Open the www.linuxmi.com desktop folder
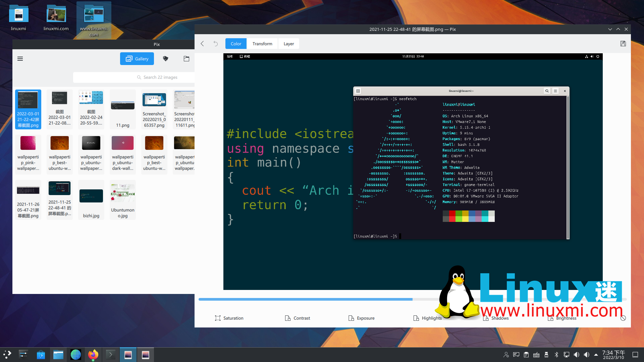 94,20
